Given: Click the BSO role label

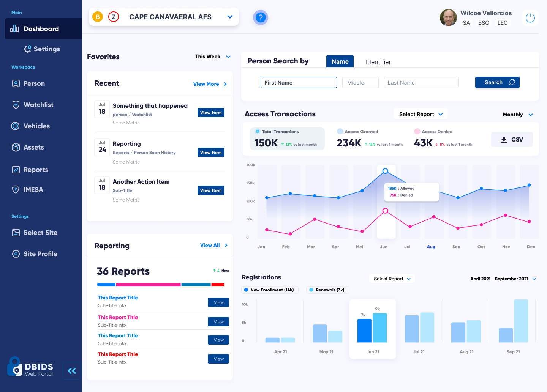Looking at the screenshot, I should click(x=484, y=23).
